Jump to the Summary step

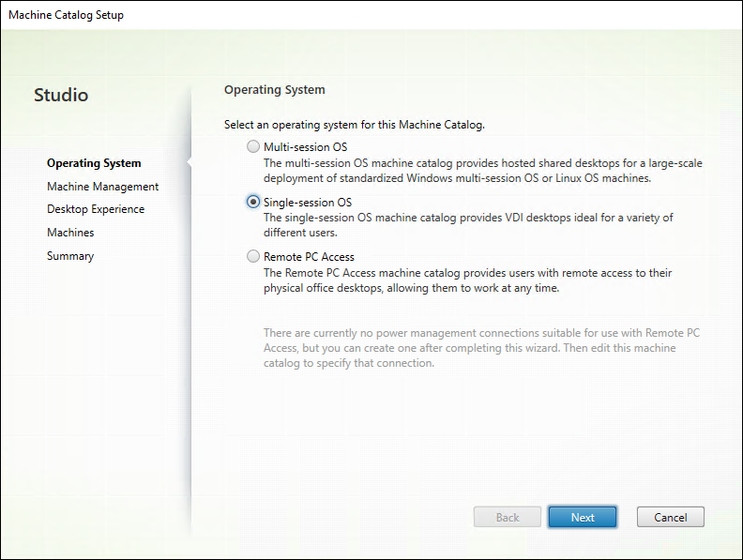point(70,256)
